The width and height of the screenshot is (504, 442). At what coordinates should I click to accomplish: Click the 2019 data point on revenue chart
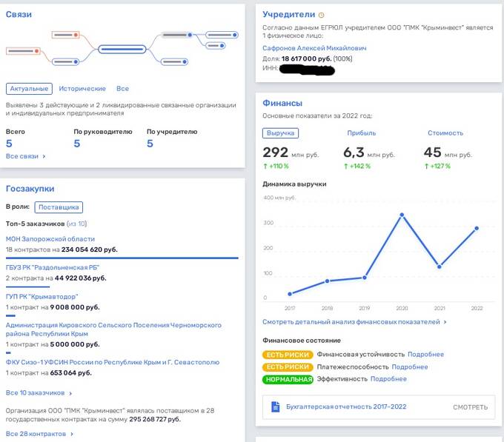click(365, 278)
